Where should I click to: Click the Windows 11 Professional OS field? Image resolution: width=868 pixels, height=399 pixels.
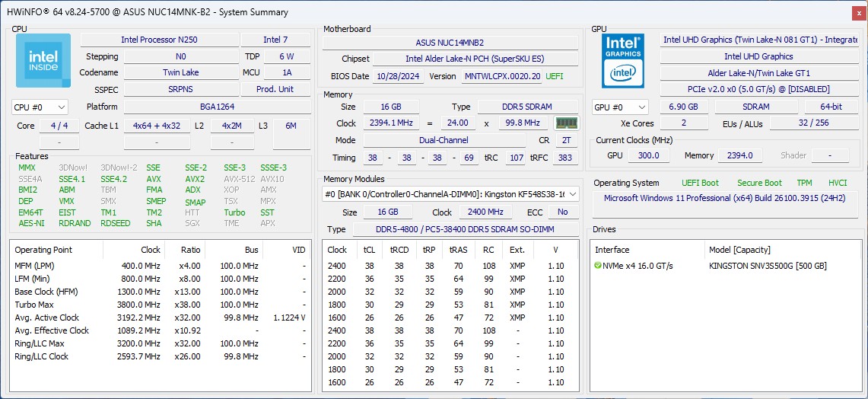[728, 198]
